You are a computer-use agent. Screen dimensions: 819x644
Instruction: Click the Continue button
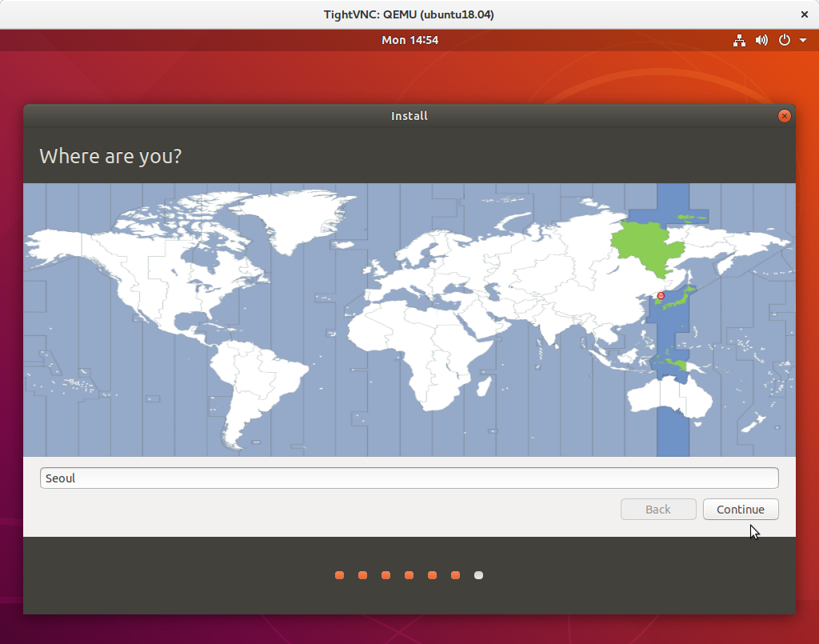coord(741,510)
